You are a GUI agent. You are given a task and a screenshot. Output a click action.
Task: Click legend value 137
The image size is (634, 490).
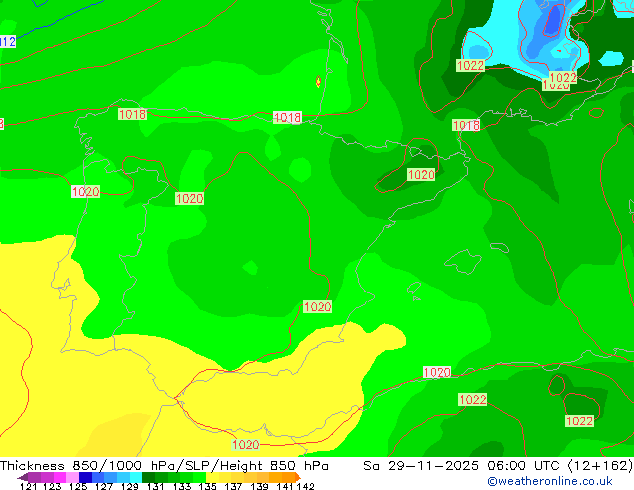(233, 486)
